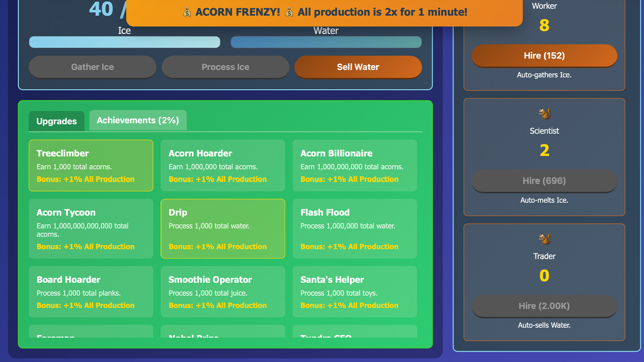Click the Trader squirrel icon

click(544, 239)
